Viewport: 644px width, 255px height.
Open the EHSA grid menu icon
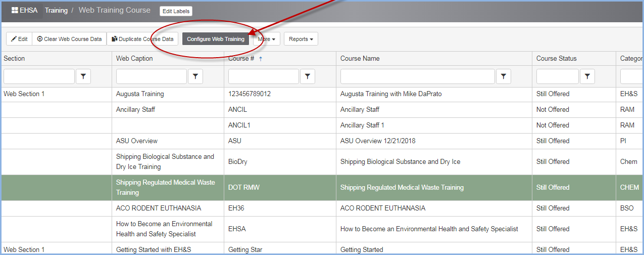coord(15,10)
